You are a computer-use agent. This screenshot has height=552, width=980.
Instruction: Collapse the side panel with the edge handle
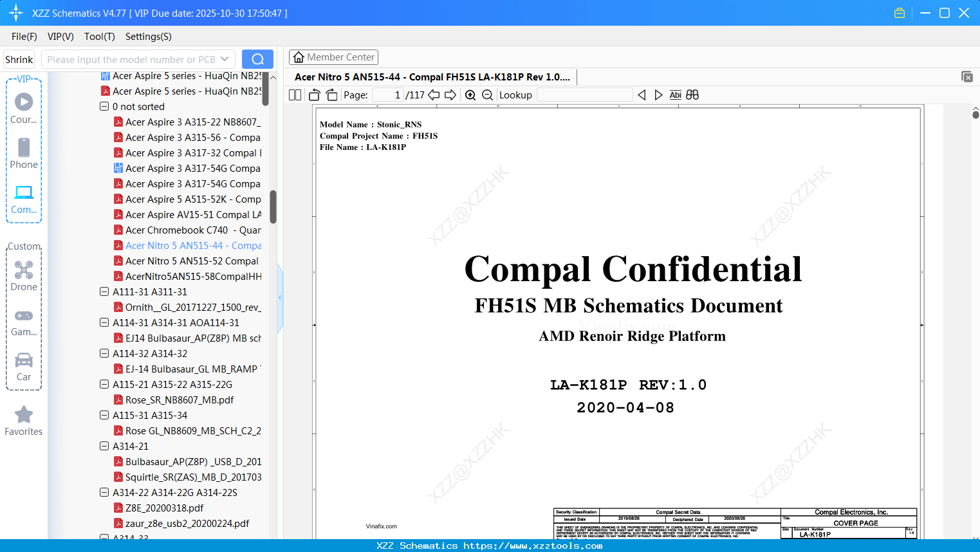tap(280, 297)
